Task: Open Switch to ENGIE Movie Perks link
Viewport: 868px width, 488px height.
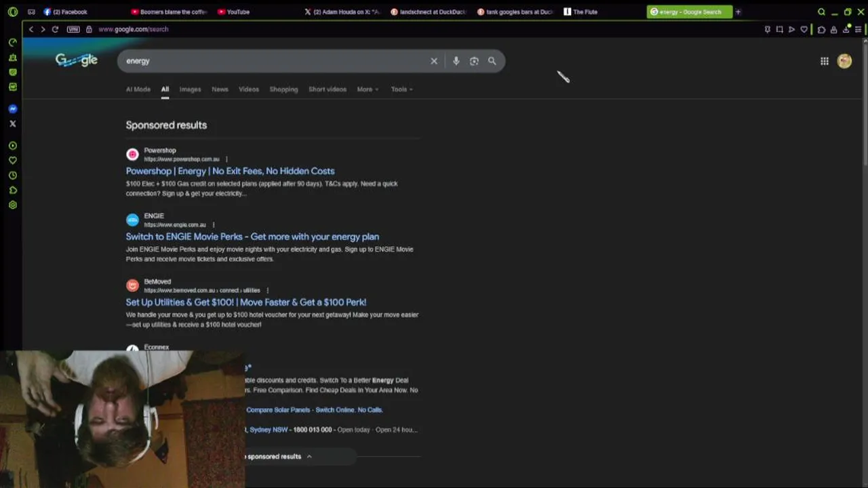Action: click(252, 237)
